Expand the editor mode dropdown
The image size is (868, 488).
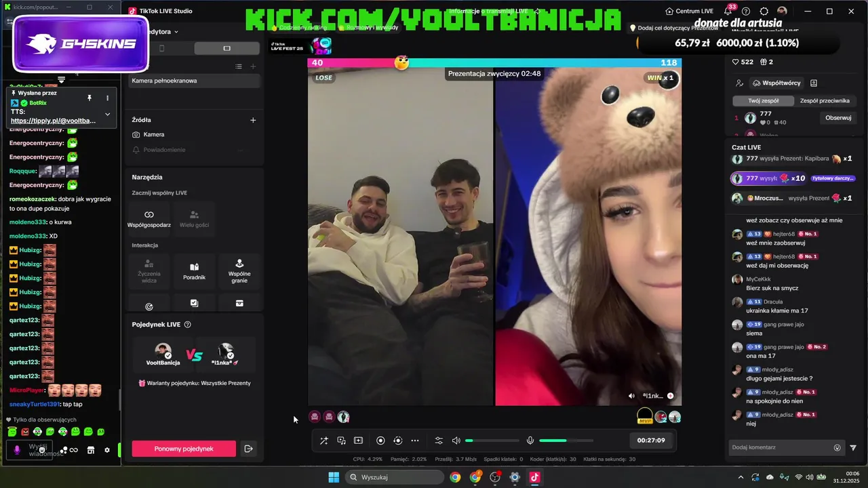click(176, 32)
